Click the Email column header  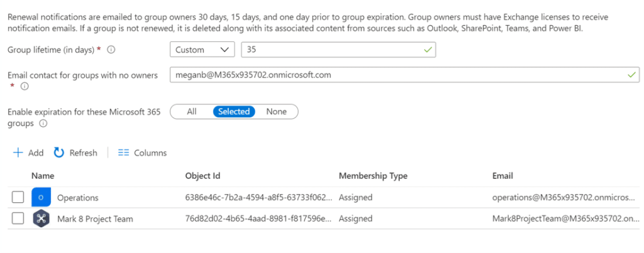[502, 176]
